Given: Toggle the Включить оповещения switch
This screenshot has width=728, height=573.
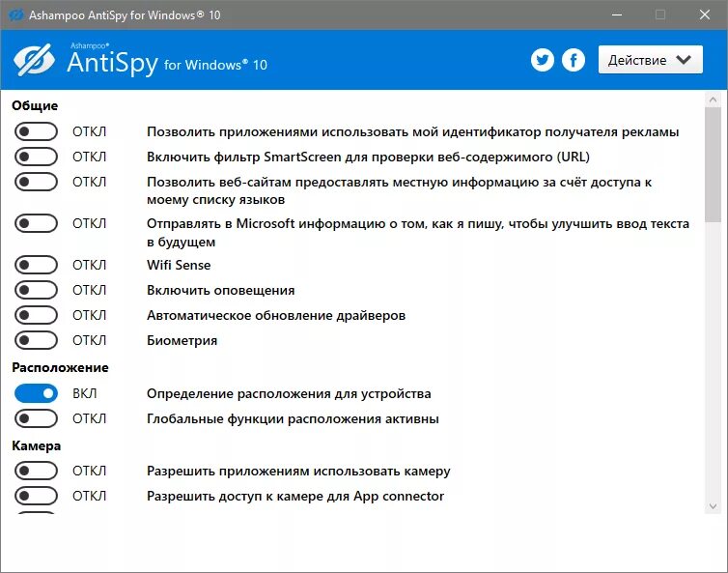Looking at the screenshot, I should point(36,290).
